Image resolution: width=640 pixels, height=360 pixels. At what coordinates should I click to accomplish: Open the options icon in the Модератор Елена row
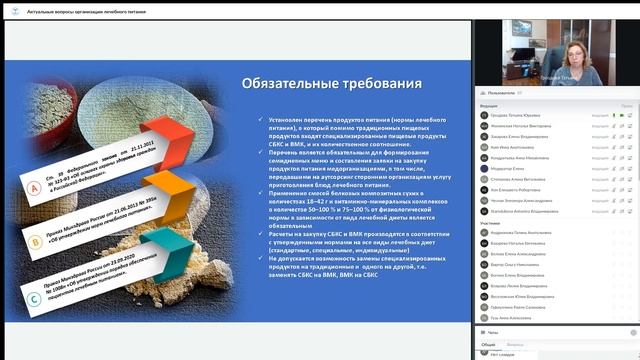coord(630,169)
